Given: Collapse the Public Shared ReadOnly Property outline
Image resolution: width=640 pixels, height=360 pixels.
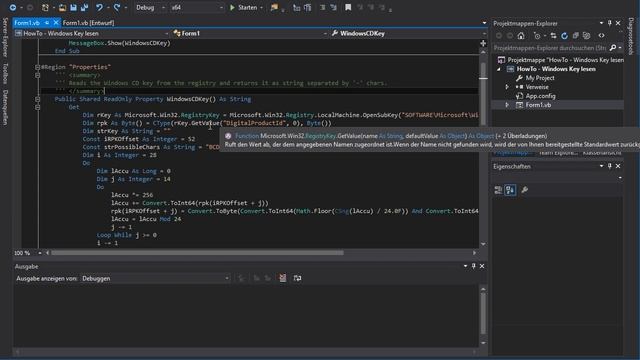Looking at the screenshot, I should click(37, 99).
